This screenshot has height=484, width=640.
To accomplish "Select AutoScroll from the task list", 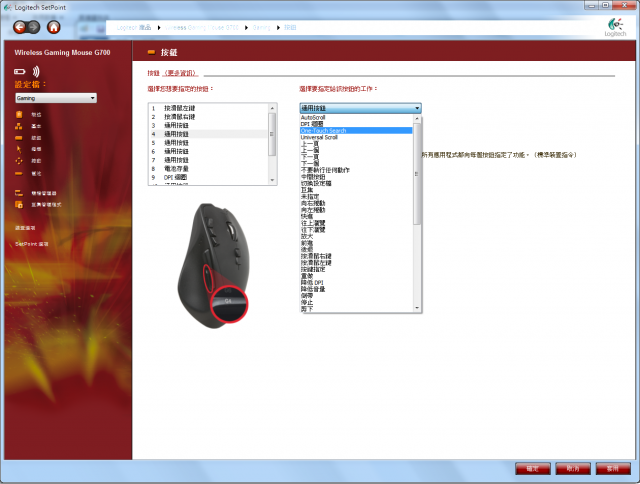I will pos(356,118).
